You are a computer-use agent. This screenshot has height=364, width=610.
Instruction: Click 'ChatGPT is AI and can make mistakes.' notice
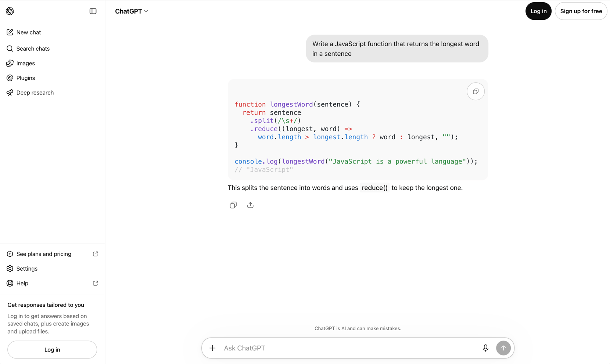pyautogui.click(x=358, y=328)
